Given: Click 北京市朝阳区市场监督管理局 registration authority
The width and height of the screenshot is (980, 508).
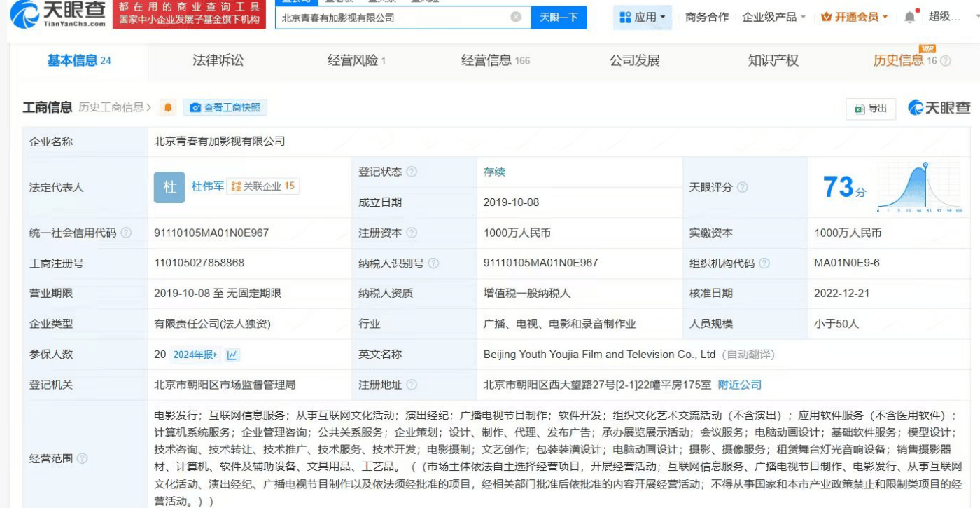Looking at the screenshot, I should pyautogui.click(x=225, y=385).
